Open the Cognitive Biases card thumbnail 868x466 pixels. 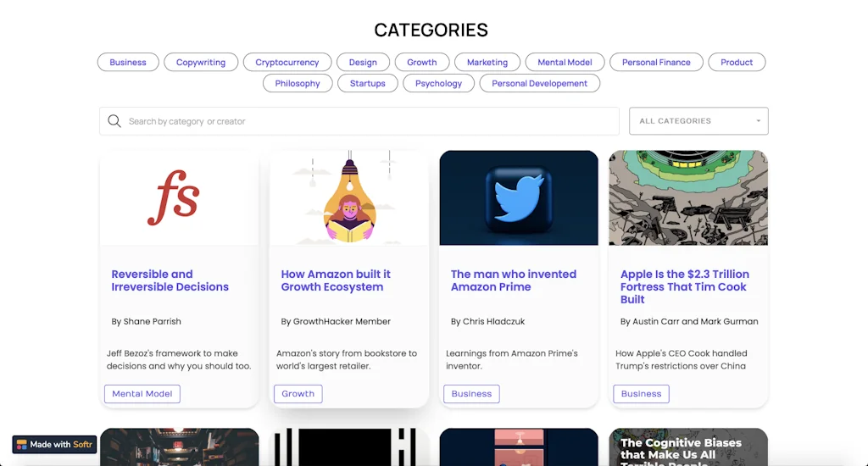[x=688, y=447]
